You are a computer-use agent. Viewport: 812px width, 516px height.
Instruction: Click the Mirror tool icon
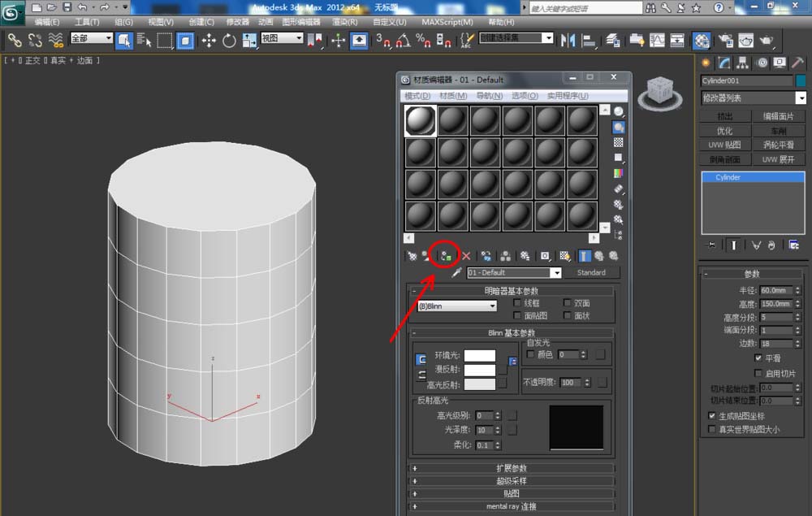click(x=568, y=40)
